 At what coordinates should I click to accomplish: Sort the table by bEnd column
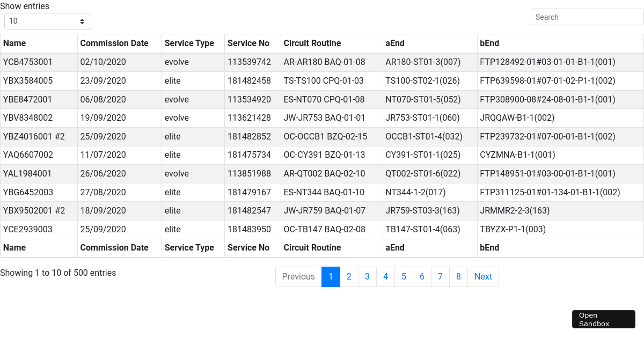click(488, 43)
